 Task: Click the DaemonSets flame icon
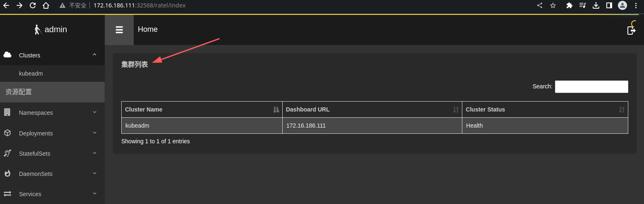(x=7, y=173)
